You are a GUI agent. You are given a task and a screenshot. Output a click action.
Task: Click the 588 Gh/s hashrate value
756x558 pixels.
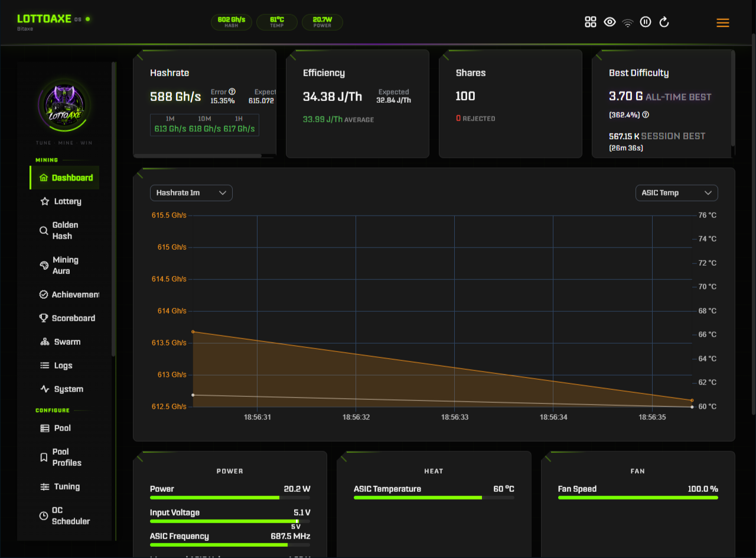pos(175,97)
